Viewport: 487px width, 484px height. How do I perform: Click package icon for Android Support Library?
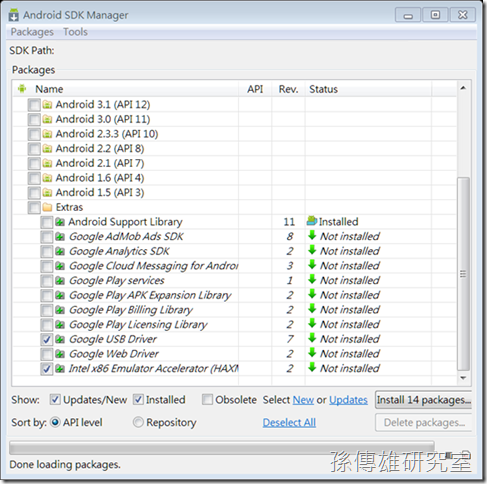coord(60,222)
